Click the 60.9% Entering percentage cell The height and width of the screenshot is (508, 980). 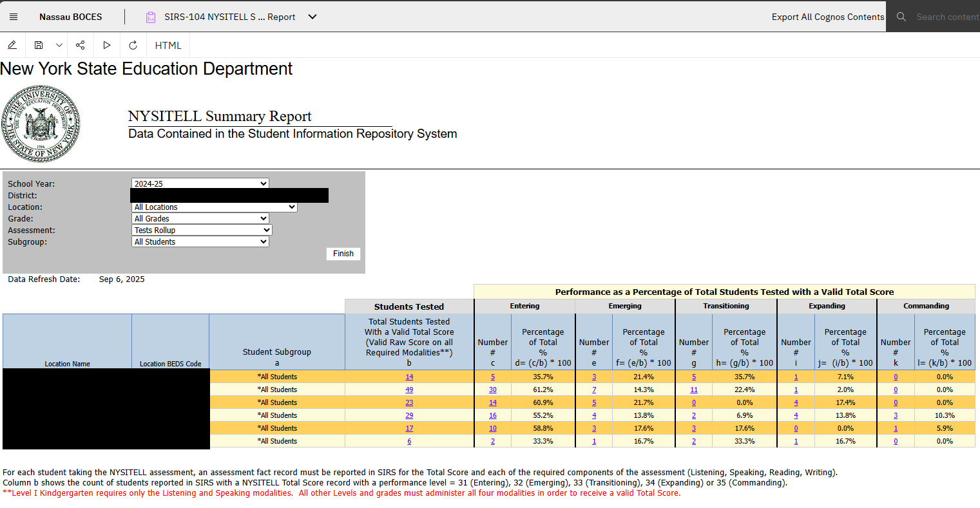[x=543, y=402]
